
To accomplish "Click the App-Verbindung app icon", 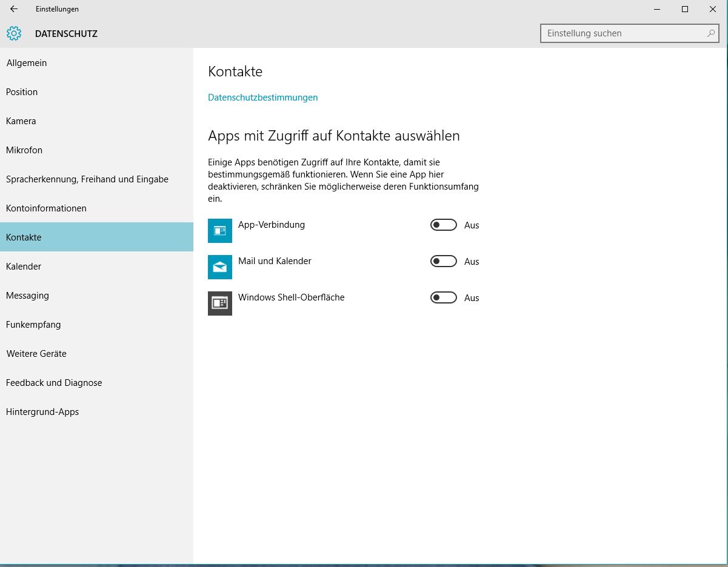I will pos(220,231).
